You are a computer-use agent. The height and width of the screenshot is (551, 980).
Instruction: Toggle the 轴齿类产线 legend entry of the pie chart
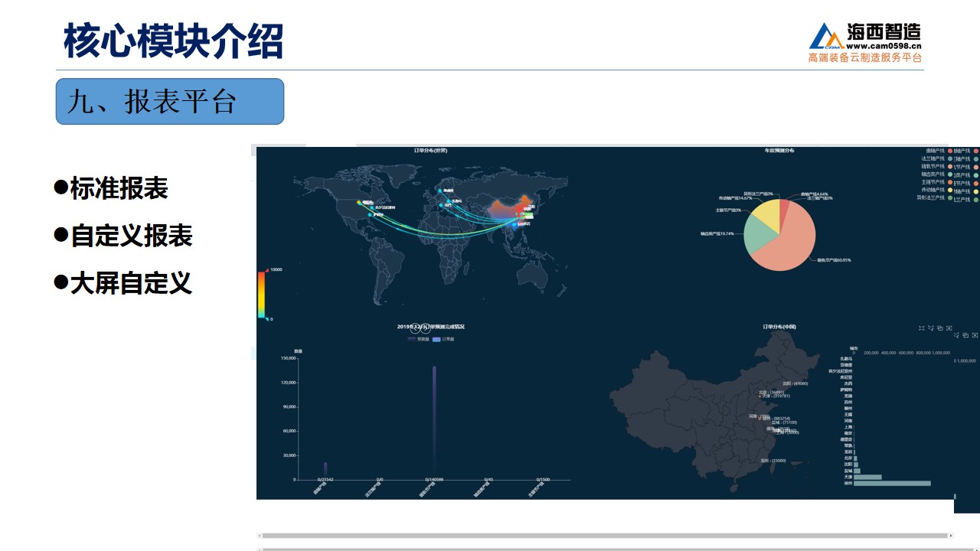pyautogui.click(x=938, y=174)
